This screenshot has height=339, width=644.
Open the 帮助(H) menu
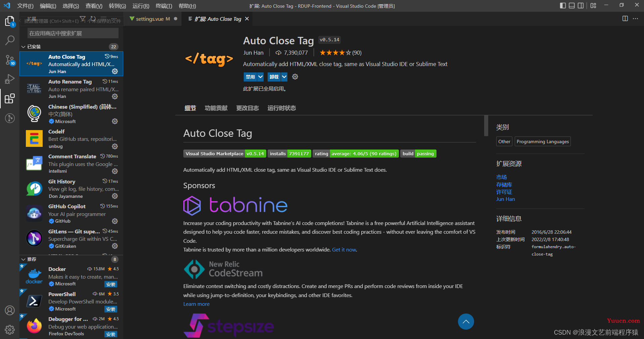(187, 6)
